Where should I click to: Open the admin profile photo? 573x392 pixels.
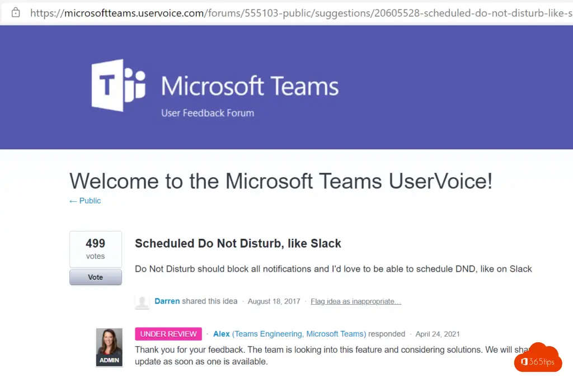(109, 347)
